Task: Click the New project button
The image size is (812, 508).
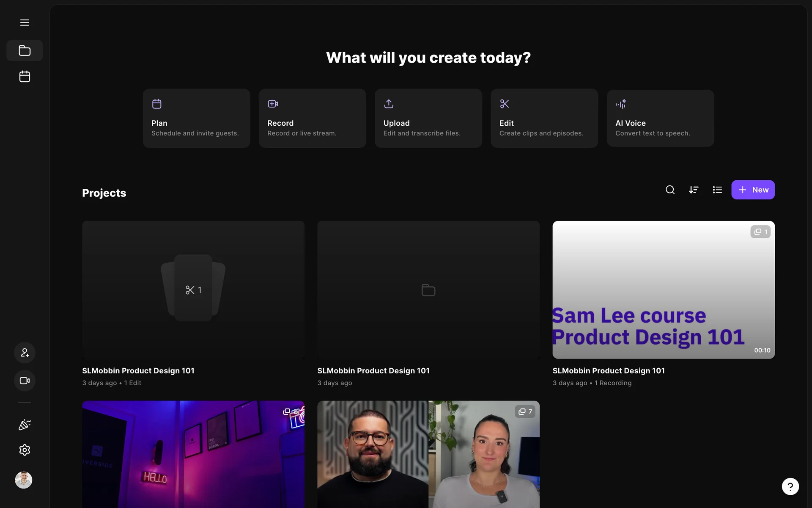Action: tap(753, 190)
